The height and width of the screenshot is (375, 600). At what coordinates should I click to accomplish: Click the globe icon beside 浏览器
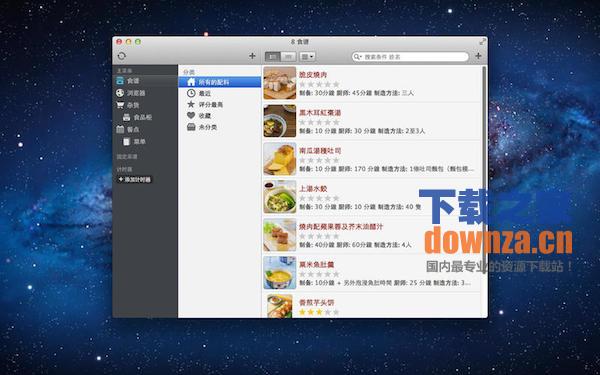pyautogui.click(x=120, y=93)
